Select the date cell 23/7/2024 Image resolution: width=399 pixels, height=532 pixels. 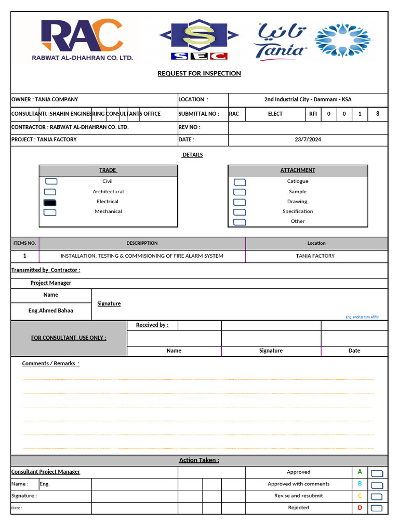pos(308,140)
